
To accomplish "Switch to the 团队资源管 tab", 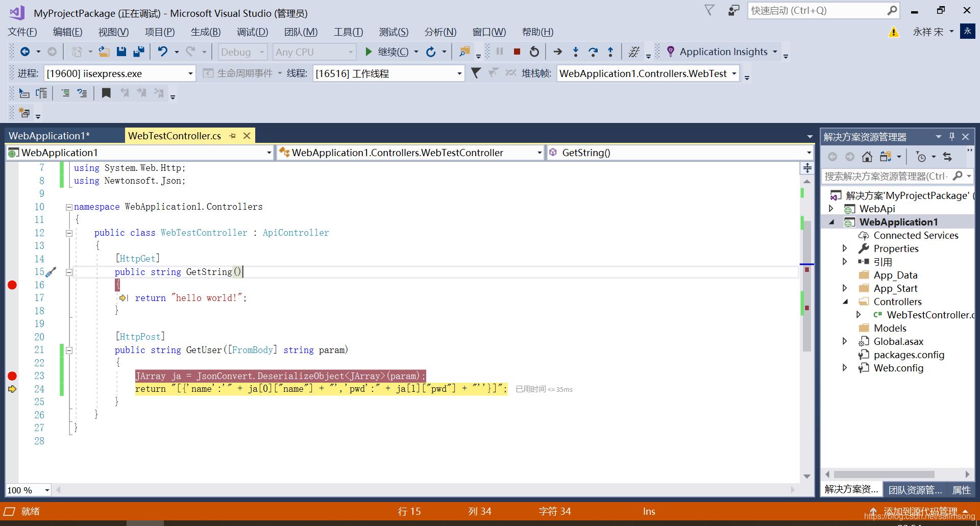I will click(x=915, y=489).
